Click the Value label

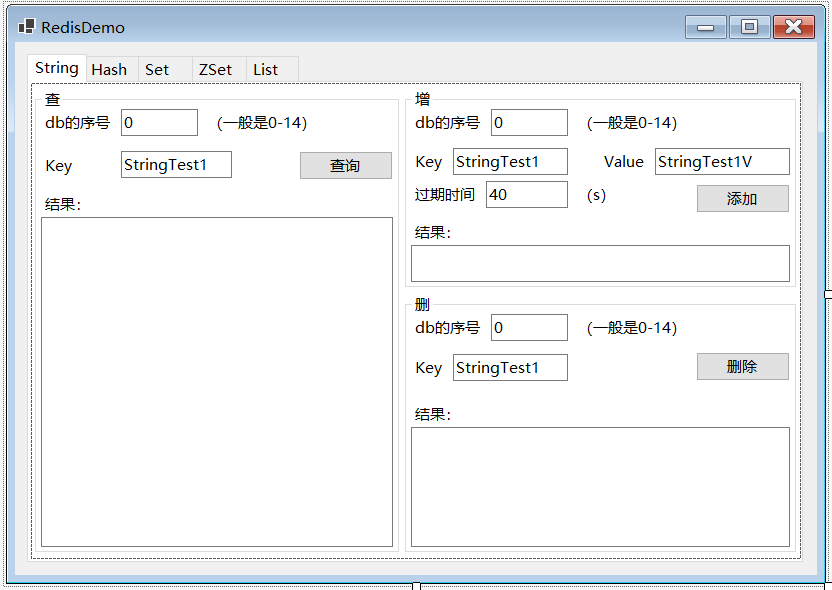point(623,162)
